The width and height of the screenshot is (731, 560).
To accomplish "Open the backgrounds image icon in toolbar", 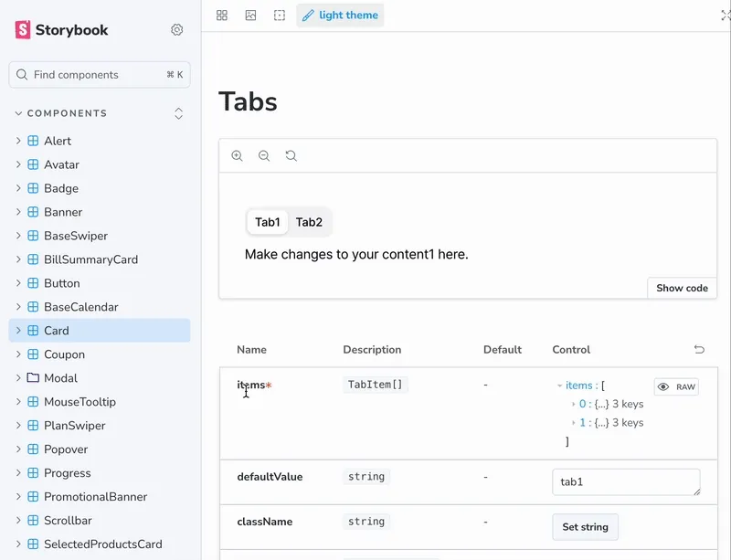I will tap(250, 16).
